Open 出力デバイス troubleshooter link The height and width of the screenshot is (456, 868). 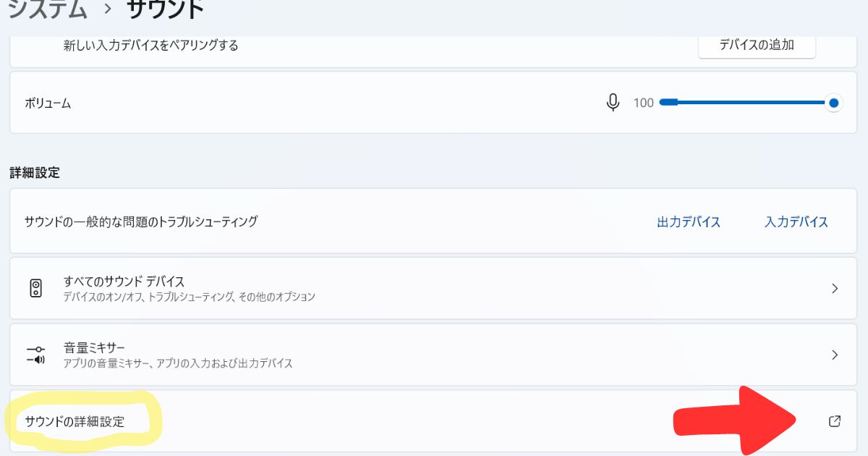coord(688,221)
